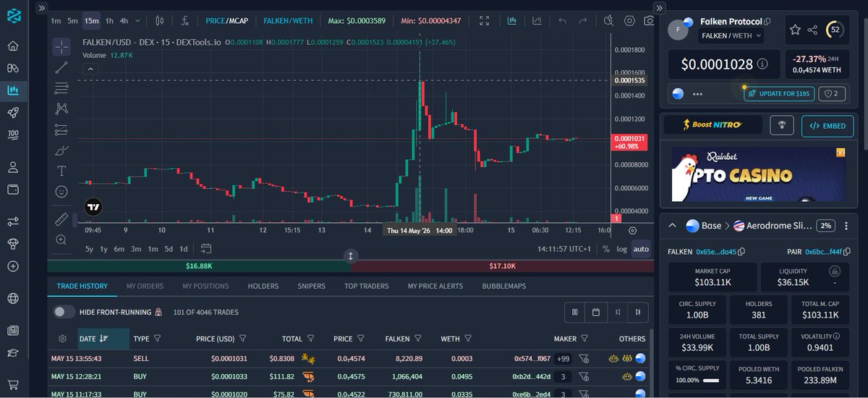
Task: Undo last chart action
Action: coord(562,20)
